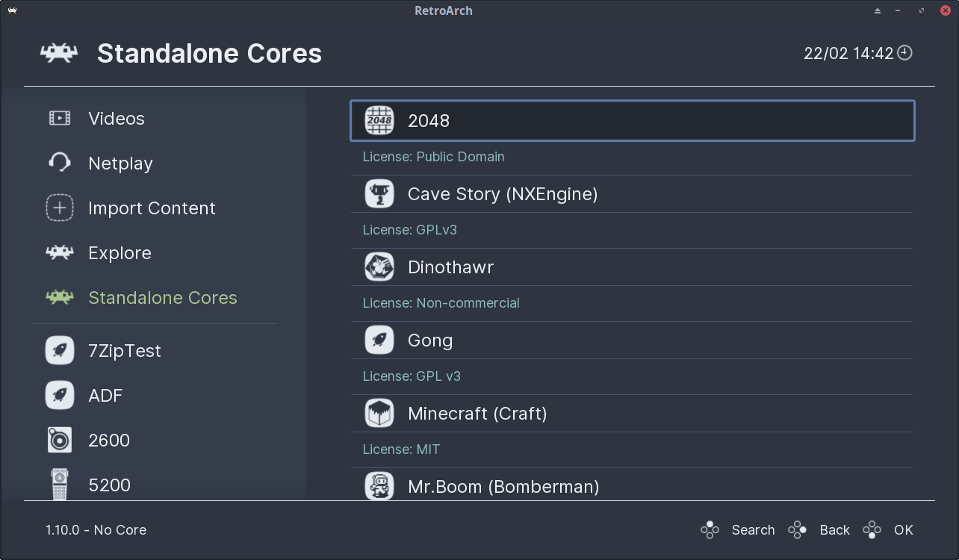Click the window keep-above arrow button

tap(878, 11)
